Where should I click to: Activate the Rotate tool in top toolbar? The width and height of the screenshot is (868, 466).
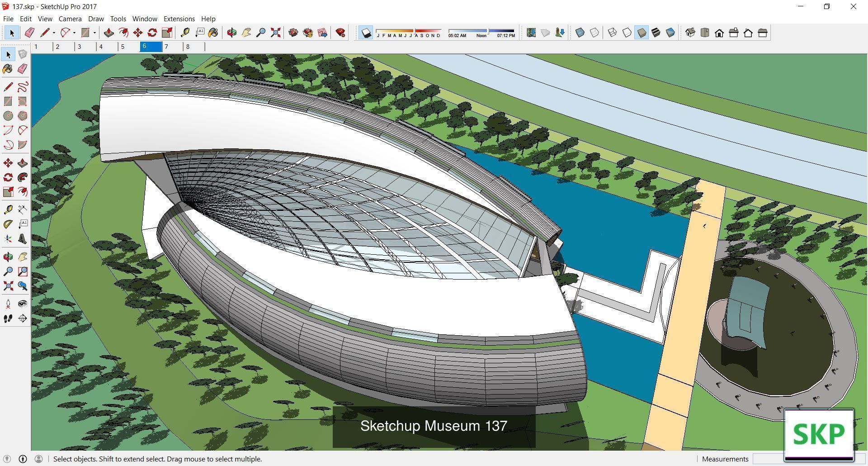pos(152,33)
